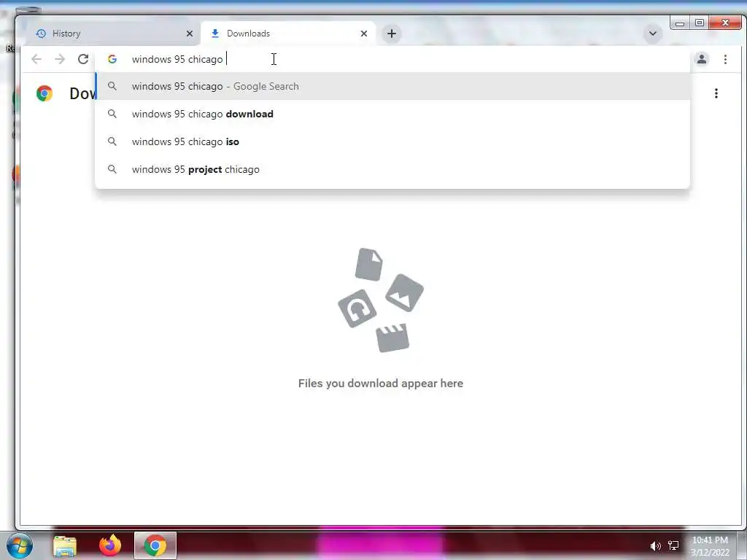The width and height of the screenshot is (747, 560).
Task: Go back to the previous page
Action: click(36, 59)
